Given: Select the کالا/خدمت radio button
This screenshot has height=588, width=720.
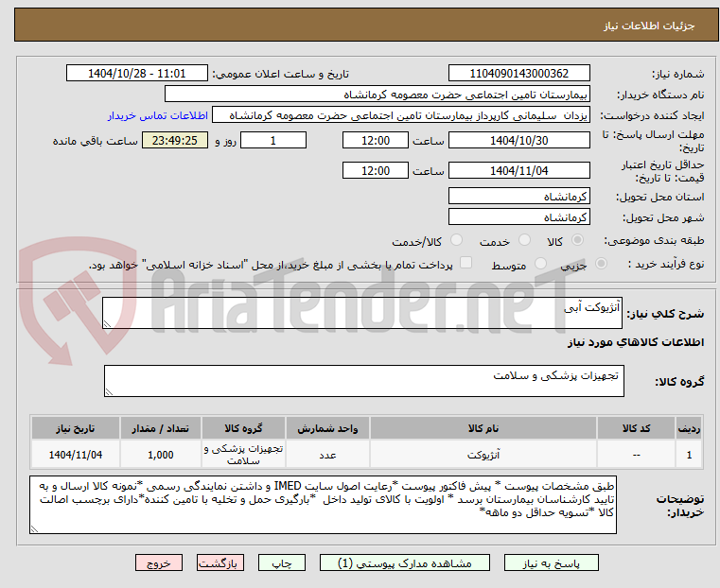Looking at the screenshot, I should pyautogui.click(x=456, y=240).
